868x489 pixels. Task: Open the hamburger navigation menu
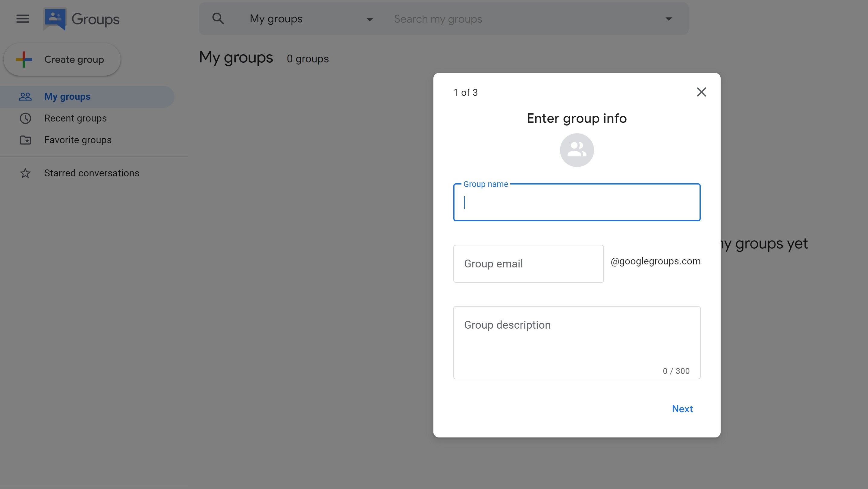pos(23,18)
